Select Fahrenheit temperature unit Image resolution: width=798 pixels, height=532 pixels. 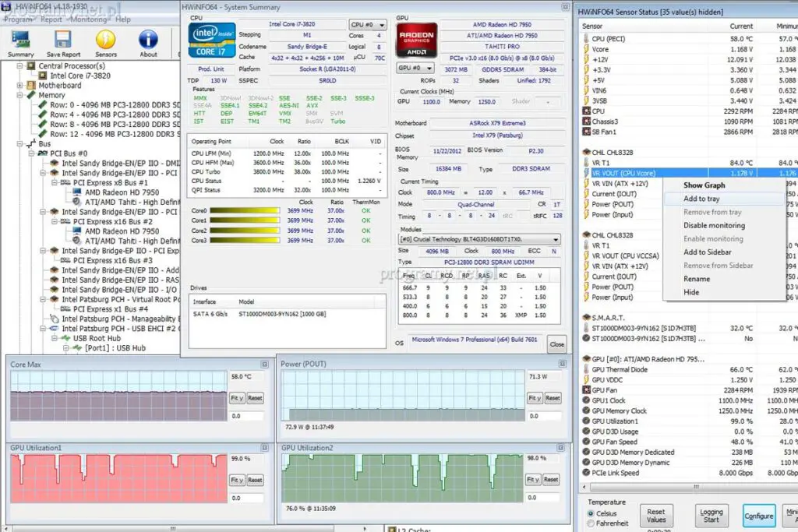pos(591,523)
